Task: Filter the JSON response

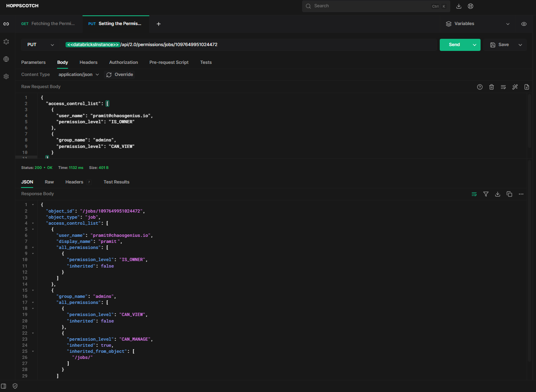Action: click(x=486, y=194)
